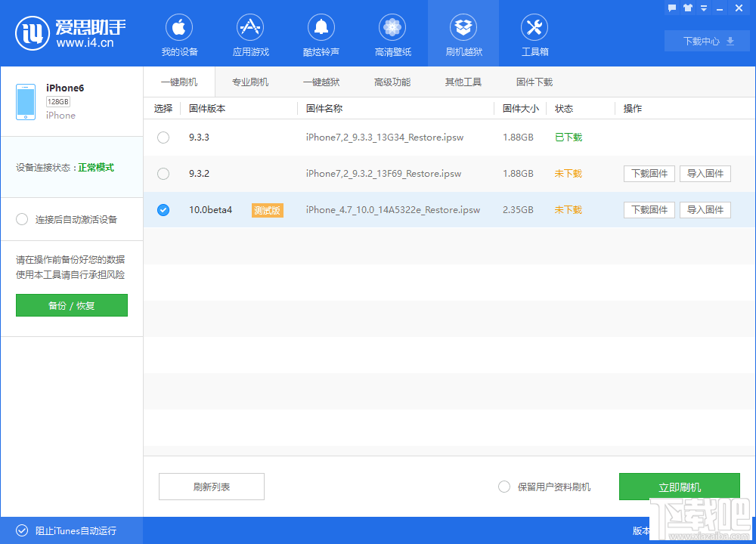Switch to 专业刷机 tab

pos(250,82)
